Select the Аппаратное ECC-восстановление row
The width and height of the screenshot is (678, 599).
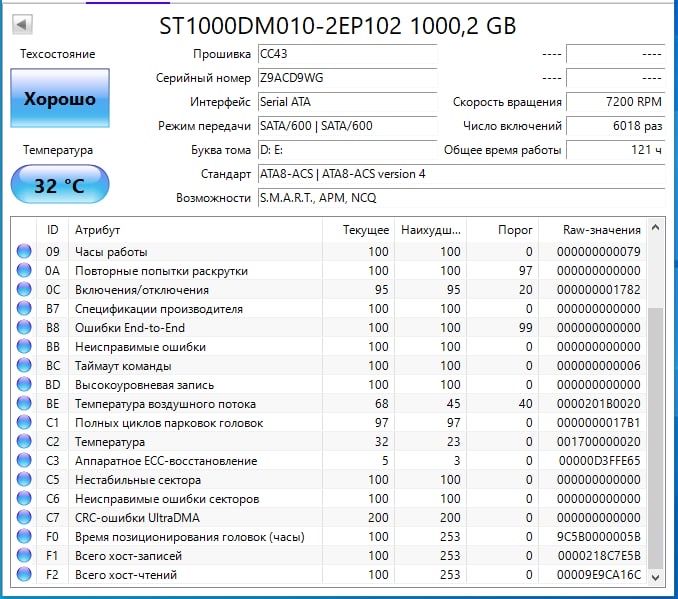coord(329,461)
